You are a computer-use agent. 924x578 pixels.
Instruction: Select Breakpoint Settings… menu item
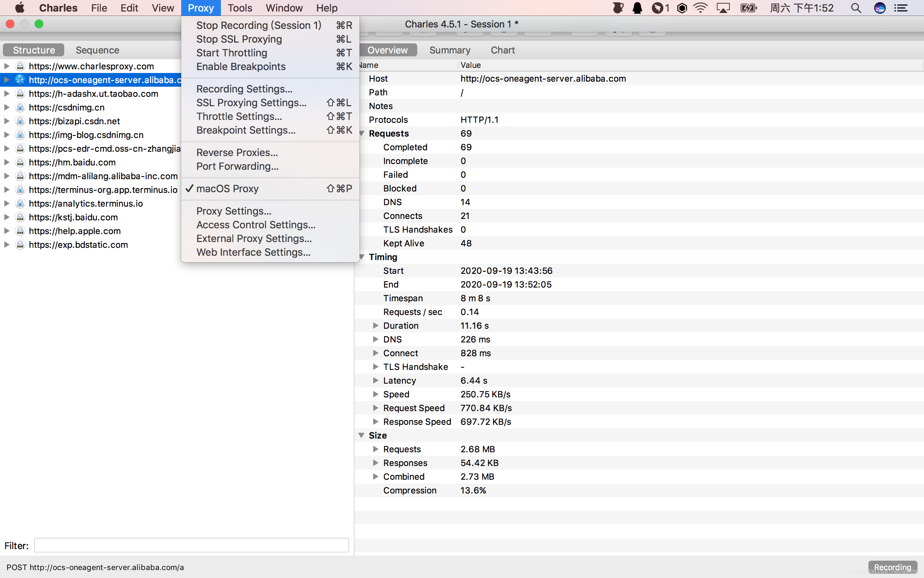click(270, 130)
